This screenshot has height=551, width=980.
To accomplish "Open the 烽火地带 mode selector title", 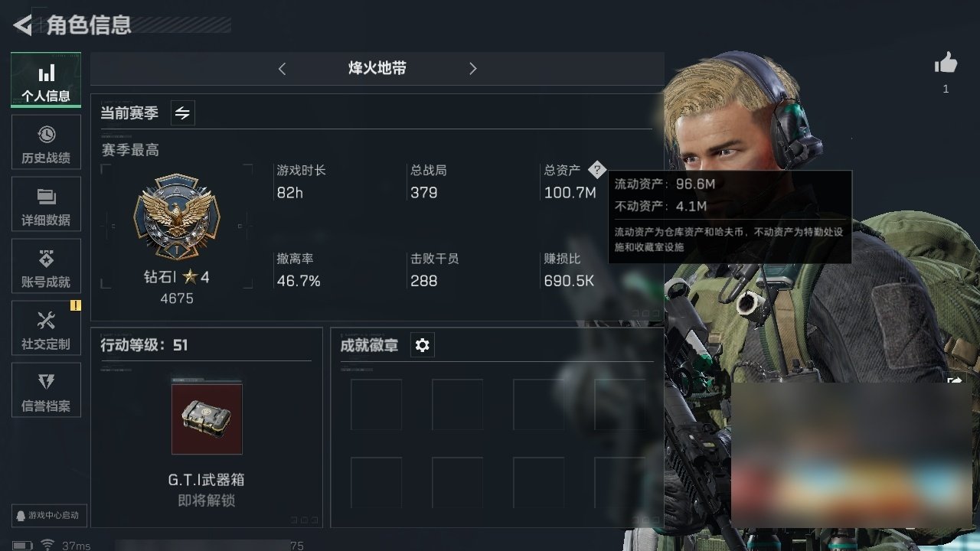I will pyautogui.click(x=377, y=68).
